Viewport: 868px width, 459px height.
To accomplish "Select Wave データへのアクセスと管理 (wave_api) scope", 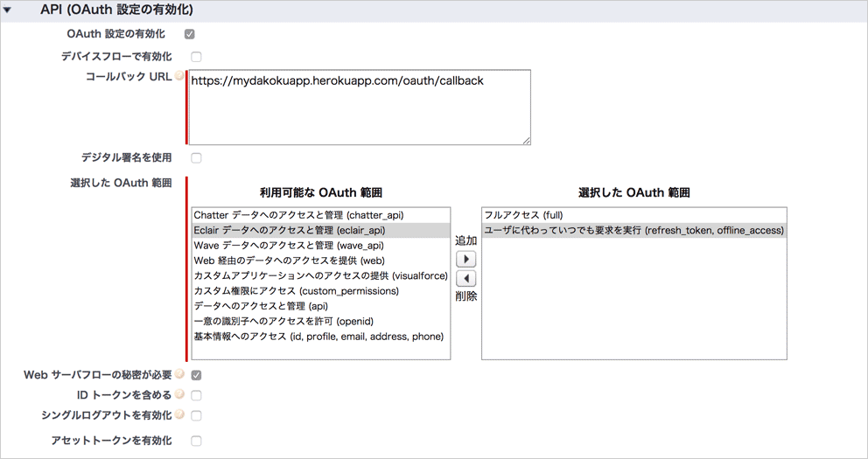I will tap(288, 246).
